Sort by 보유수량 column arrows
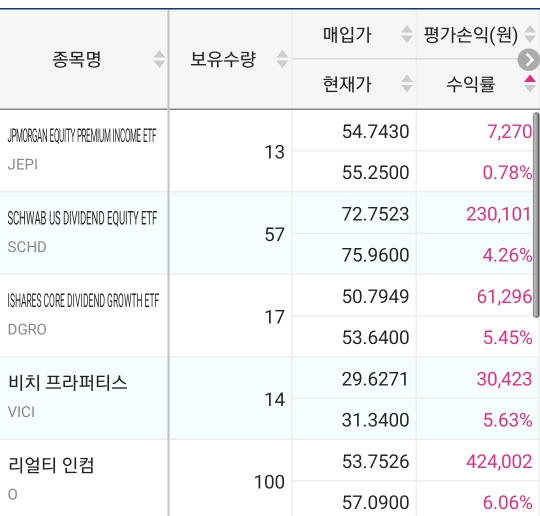This screenshot has width=540, height=516. point(282,59)
